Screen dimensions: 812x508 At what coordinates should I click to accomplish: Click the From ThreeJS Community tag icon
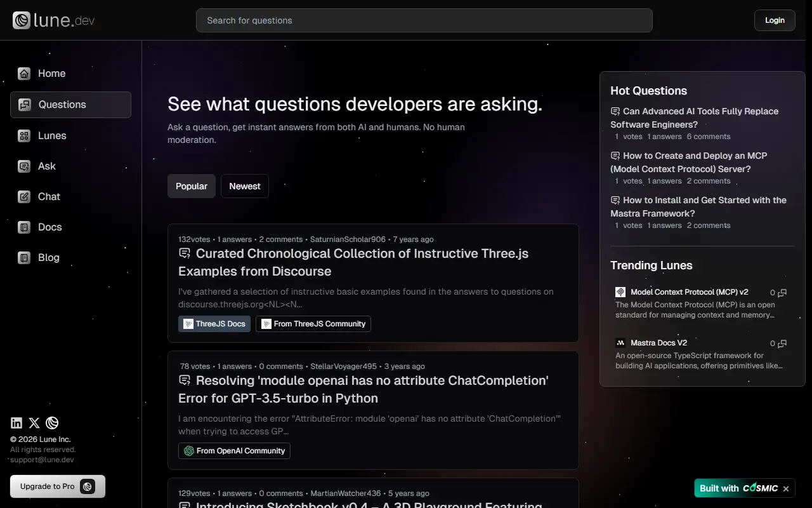pyautogui.click(x=266, y=324)
